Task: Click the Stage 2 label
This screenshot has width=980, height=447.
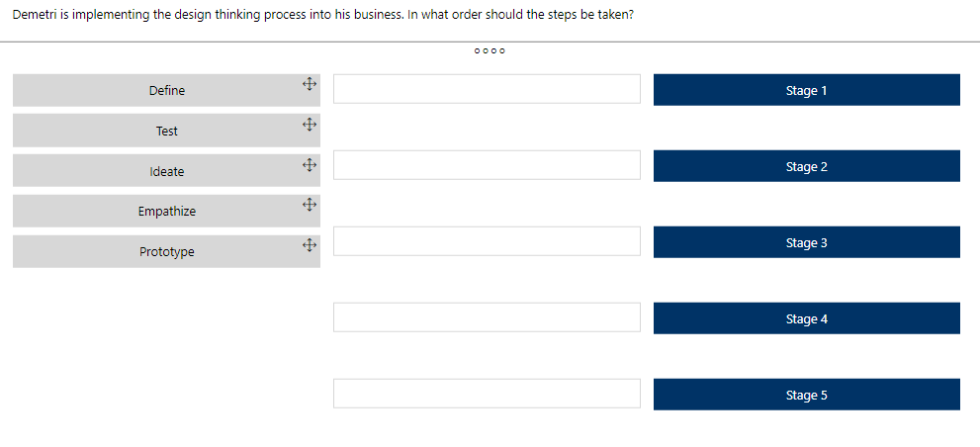Action: click(x=806, y=166)
